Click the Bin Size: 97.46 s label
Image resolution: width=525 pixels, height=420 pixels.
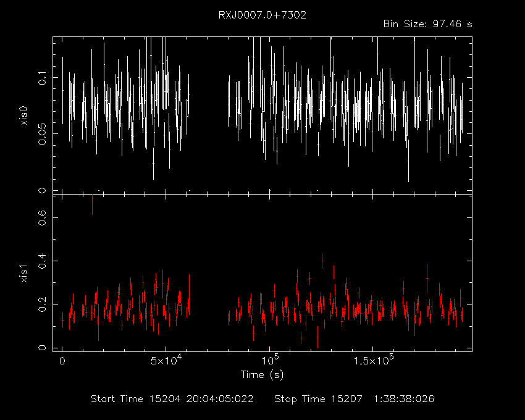427,24
